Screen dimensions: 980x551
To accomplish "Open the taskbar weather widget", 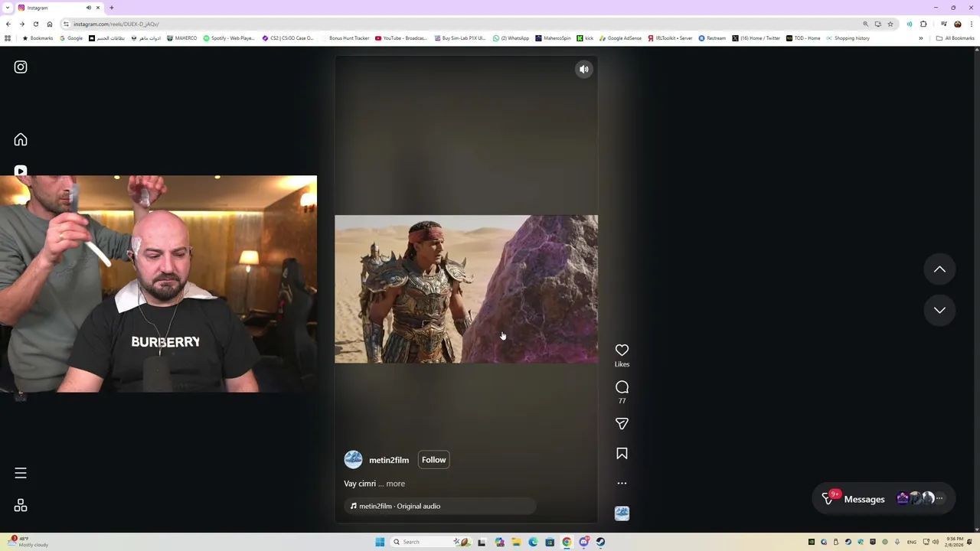I will pos(27,542).
